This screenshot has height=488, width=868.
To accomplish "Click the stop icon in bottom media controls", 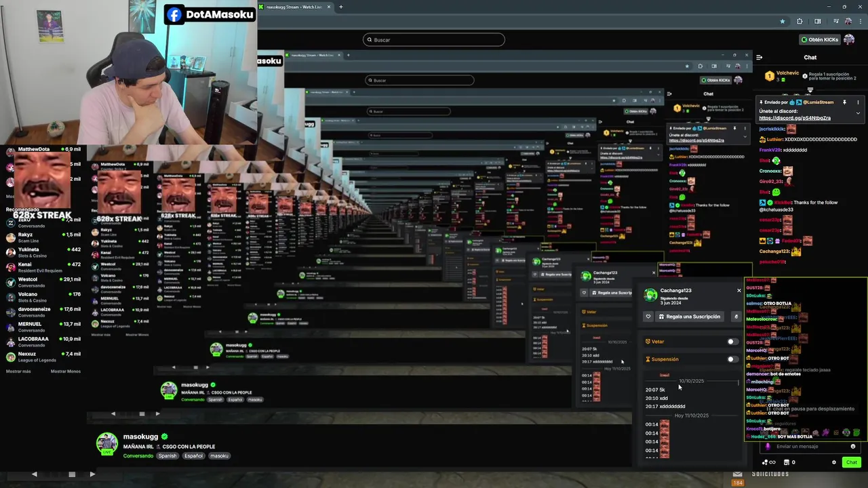I will point(72,474).
